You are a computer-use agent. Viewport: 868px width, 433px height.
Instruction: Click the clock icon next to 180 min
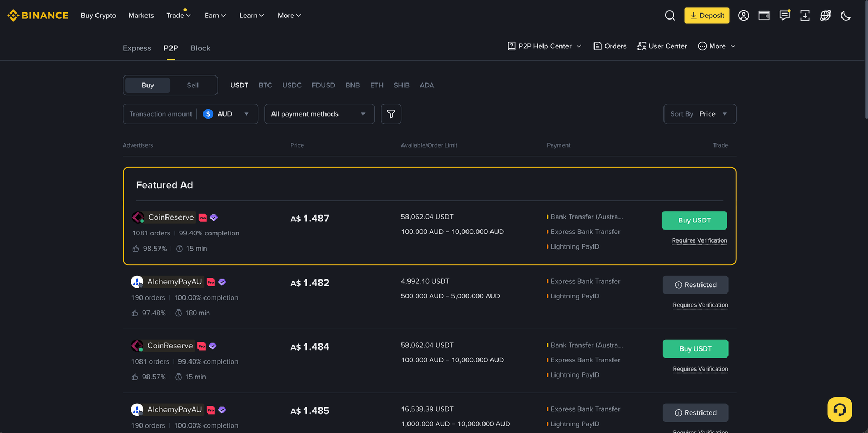point(178,313)
